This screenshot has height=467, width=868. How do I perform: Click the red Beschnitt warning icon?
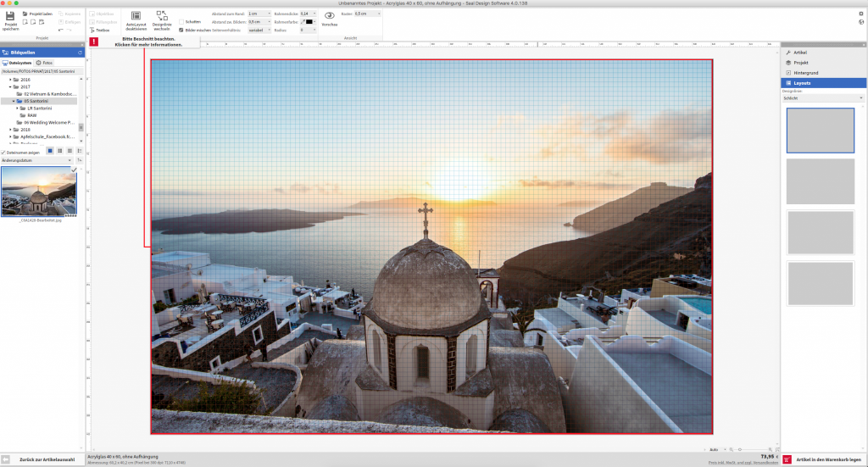point(93,42)
